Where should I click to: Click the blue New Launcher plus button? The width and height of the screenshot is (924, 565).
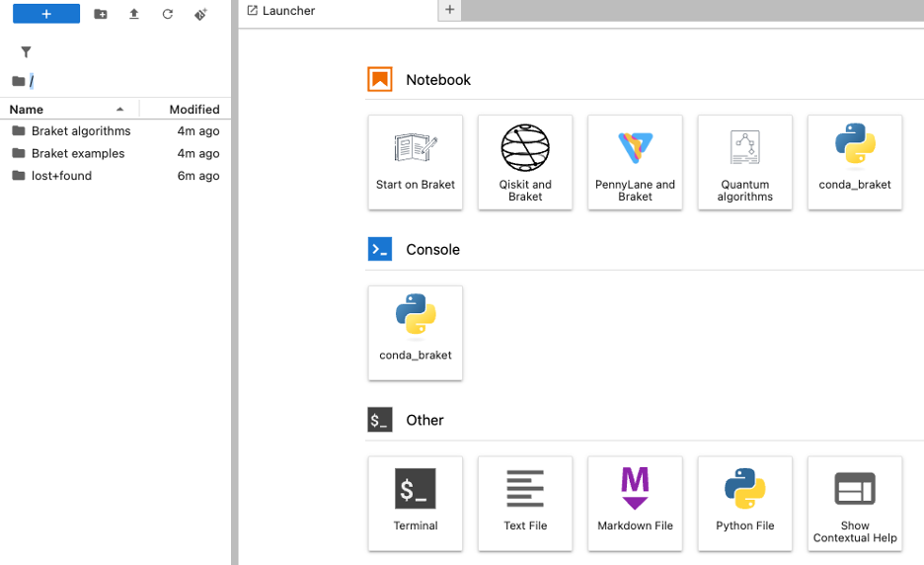click(45, 14)
